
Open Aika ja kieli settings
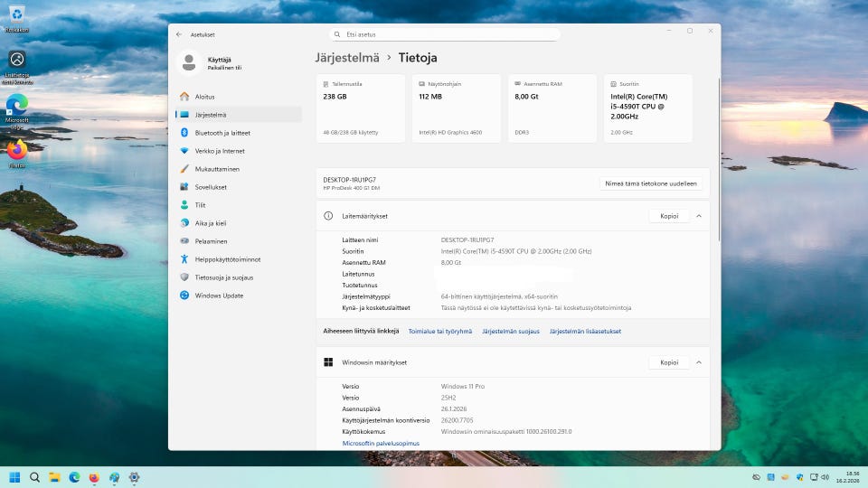click(210, 223)
